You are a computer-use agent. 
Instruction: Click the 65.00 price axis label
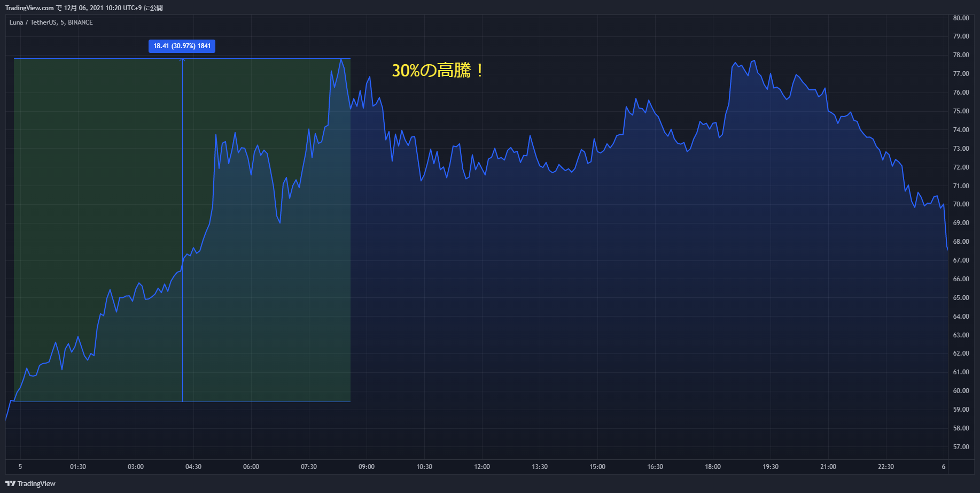click(x=961, y=298)
